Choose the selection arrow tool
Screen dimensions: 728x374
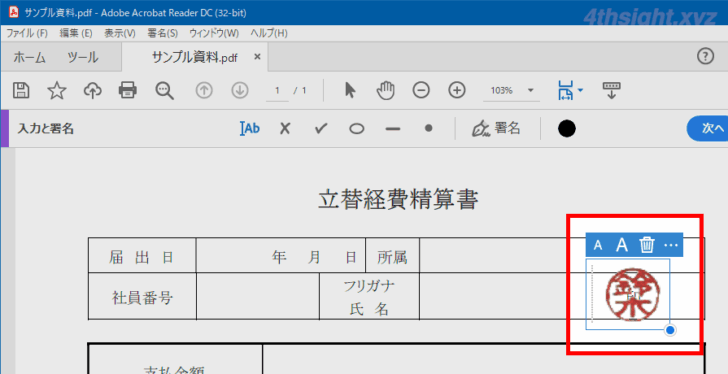350,90
